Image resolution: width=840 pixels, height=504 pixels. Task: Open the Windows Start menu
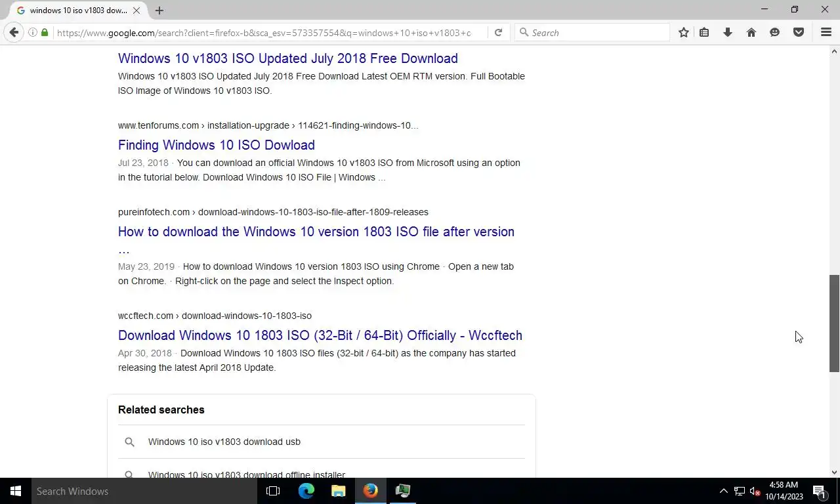tap(15, 491)
